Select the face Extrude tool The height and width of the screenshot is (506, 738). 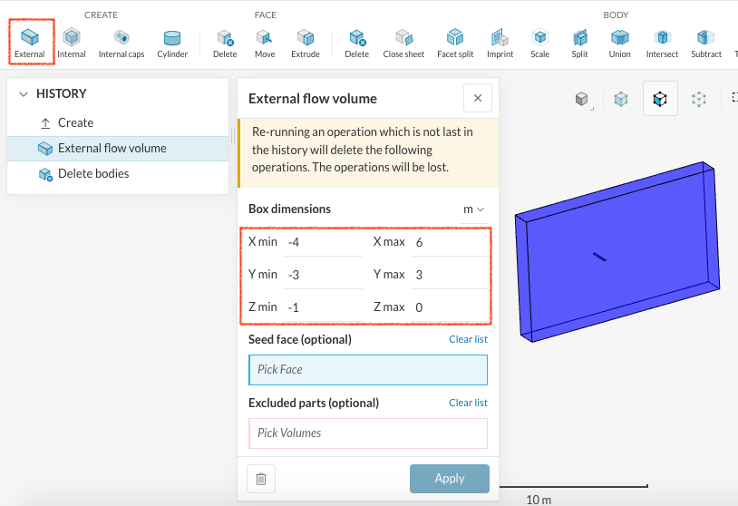pos(305,42)
